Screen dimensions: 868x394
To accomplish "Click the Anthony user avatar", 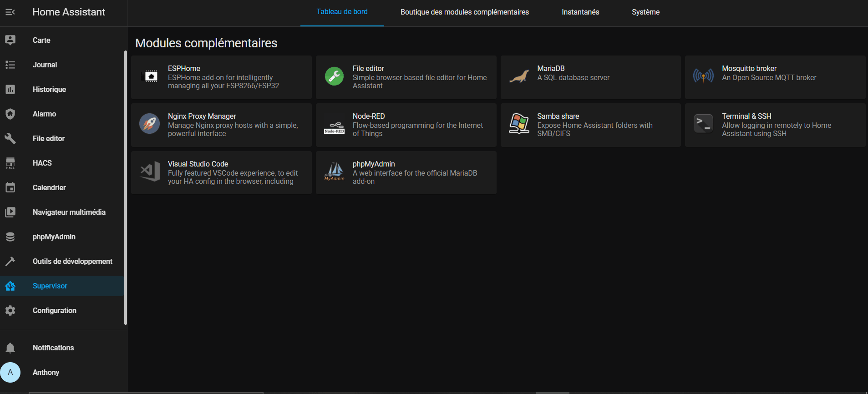I will click(10, 372).
